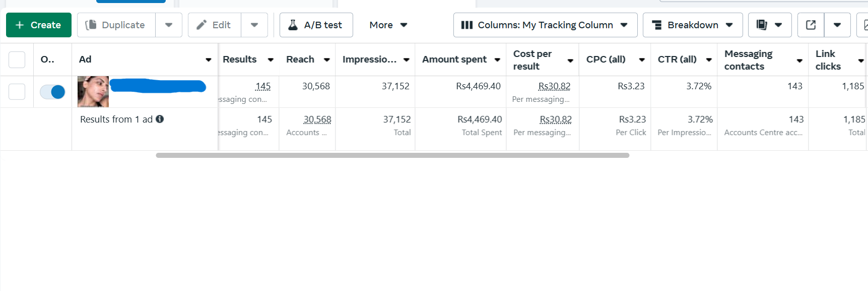The width and height of the screenshot is (868, 291).
Task: Open the Amount spent column sort arrow
Action: 497,60
